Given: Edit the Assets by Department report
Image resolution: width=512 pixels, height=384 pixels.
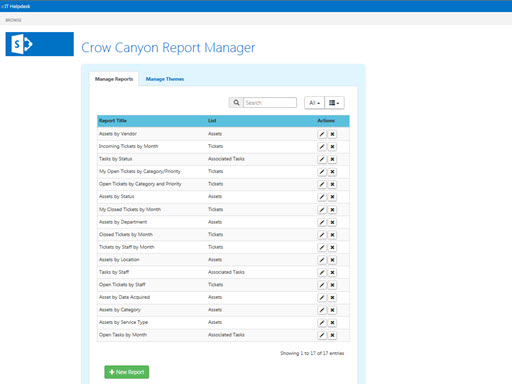Looking at the screenshot, I should tap(322, 222).
